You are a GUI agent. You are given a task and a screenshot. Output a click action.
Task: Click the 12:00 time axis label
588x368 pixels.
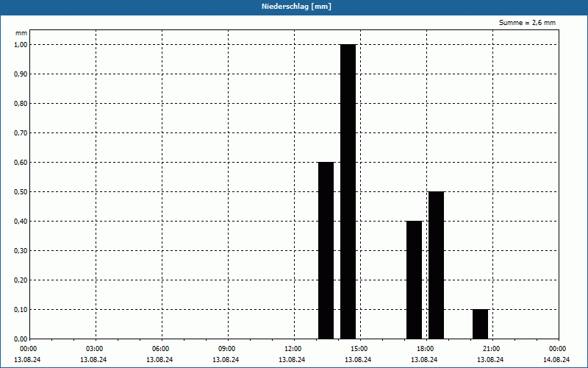293,349
